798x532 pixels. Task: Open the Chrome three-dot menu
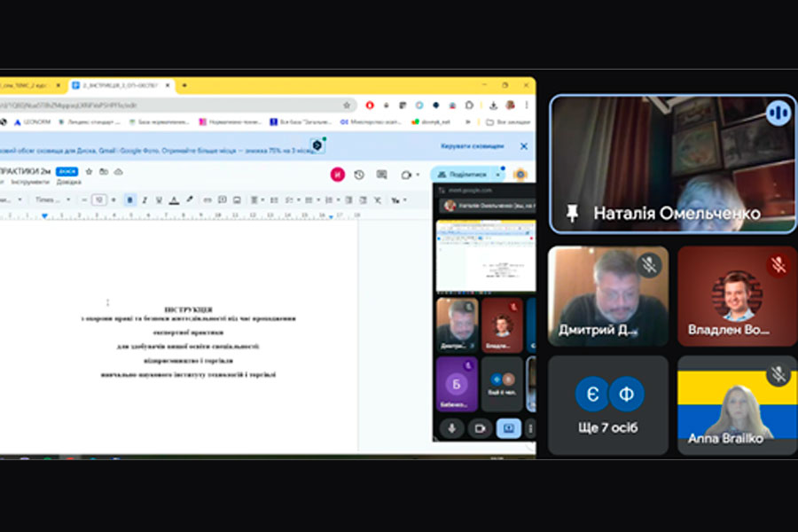click(527, 106)
